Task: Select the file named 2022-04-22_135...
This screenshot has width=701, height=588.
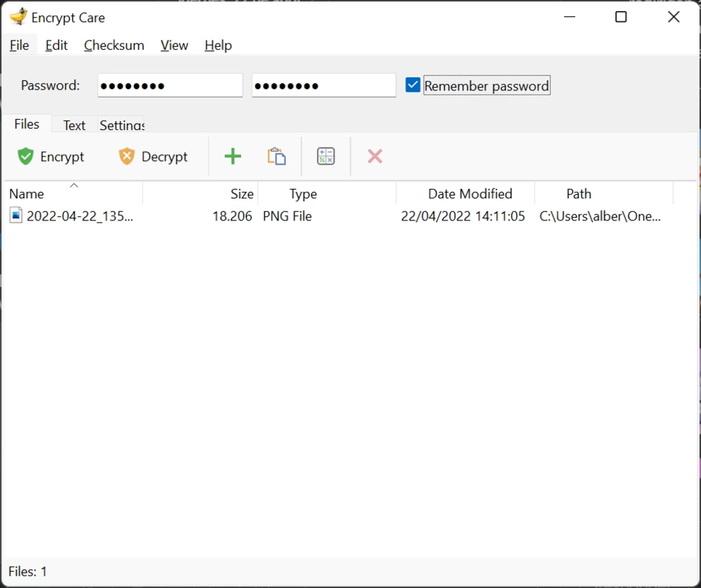Action: [80, 216]
